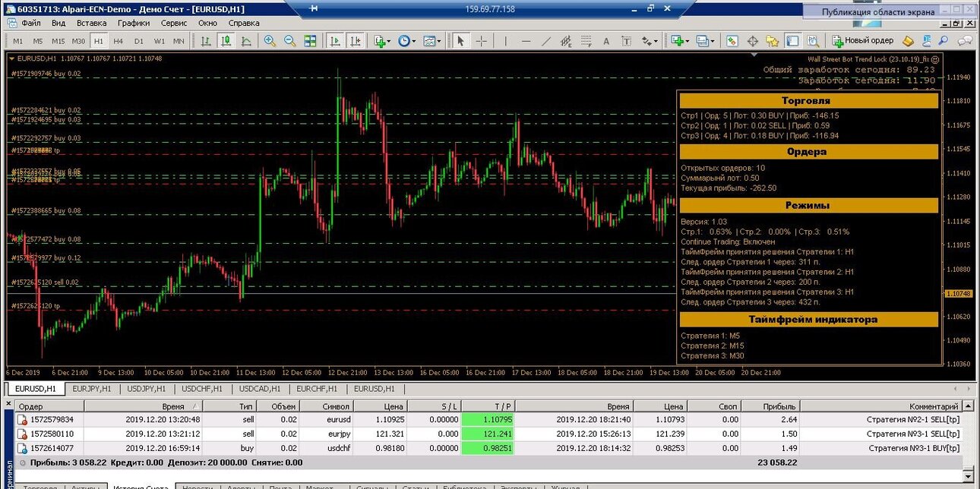Open the indicators list dropdown
The image size is (980, 489).
click(383, 41)
